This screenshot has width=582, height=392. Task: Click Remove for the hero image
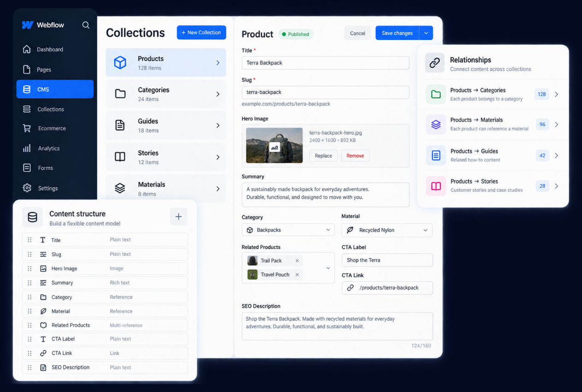click(x=355, y=156)
